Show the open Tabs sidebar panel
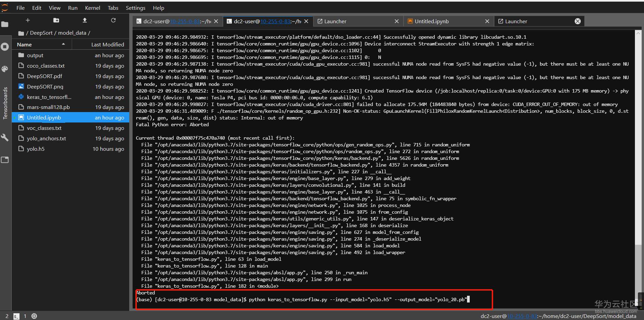 pos(5,160)
